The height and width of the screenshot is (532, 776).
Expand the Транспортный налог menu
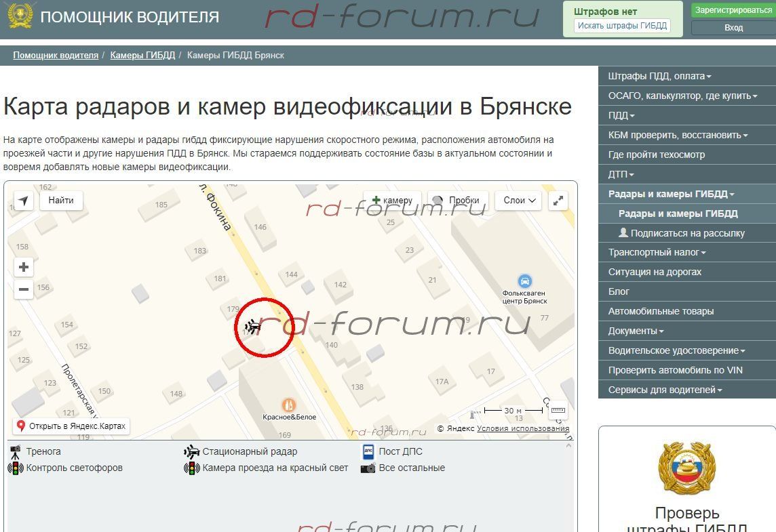657,253
